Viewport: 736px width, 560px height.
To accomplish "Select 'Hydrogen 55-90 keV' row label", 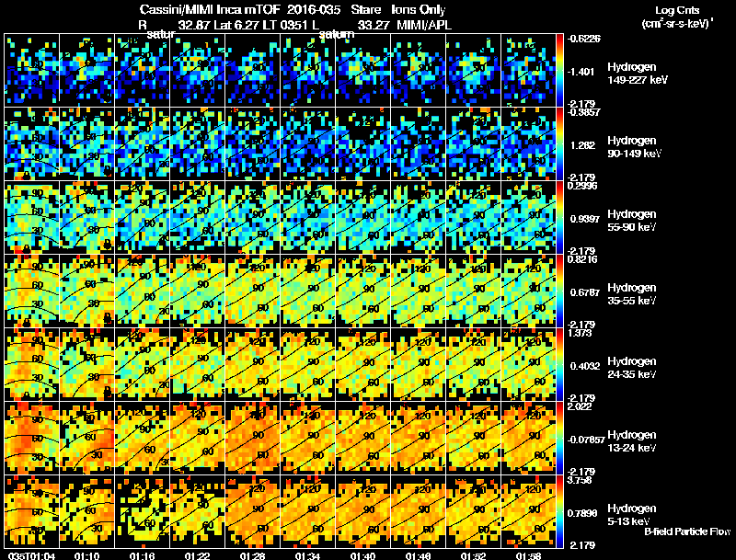I will pos(632,221).
